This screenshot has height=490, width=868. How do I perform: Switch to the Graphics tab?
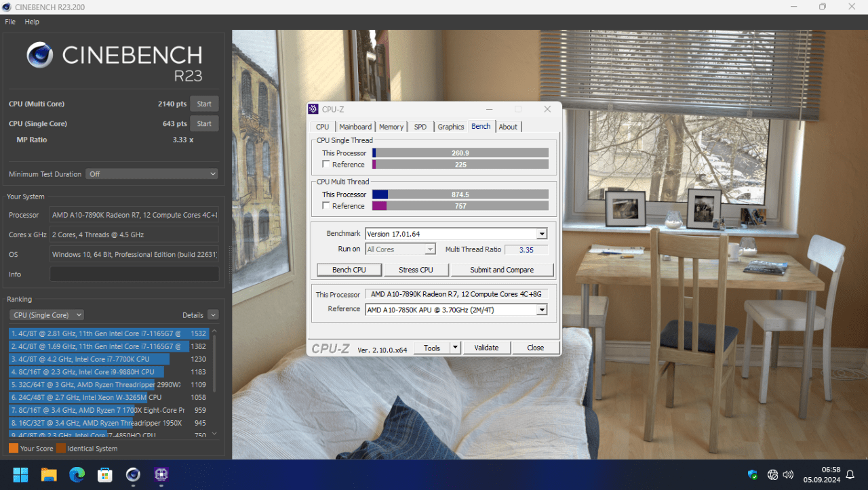(451, 127)
